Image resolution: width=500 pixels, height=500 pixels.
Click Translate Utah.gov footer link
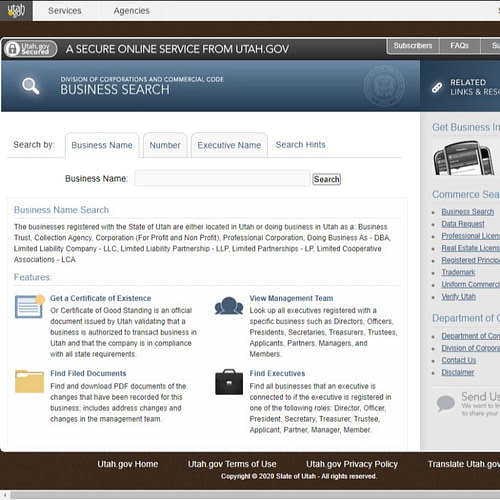click(x=464, y=464)
